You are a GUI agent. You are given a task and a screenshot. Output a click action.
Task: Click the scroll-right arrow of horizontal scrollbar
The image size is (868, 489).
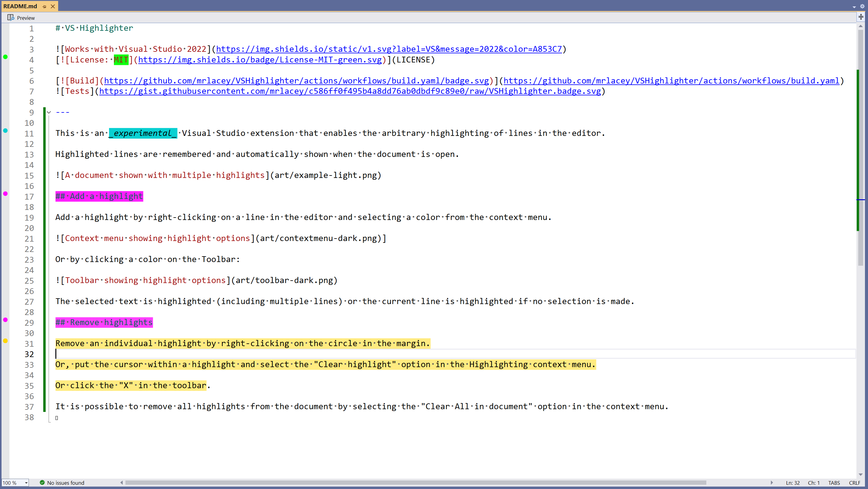(x=771, y=483)
